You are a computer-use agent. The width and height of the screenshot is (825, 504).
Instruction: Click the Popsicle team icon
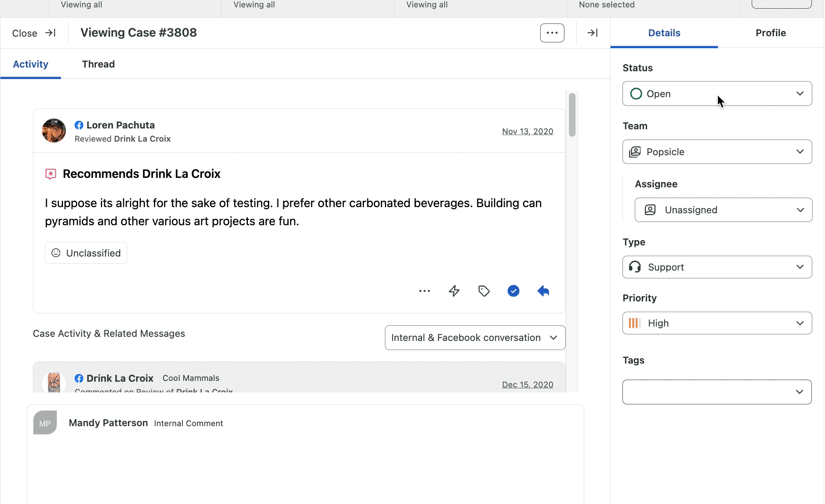click(x=635, y=152)
